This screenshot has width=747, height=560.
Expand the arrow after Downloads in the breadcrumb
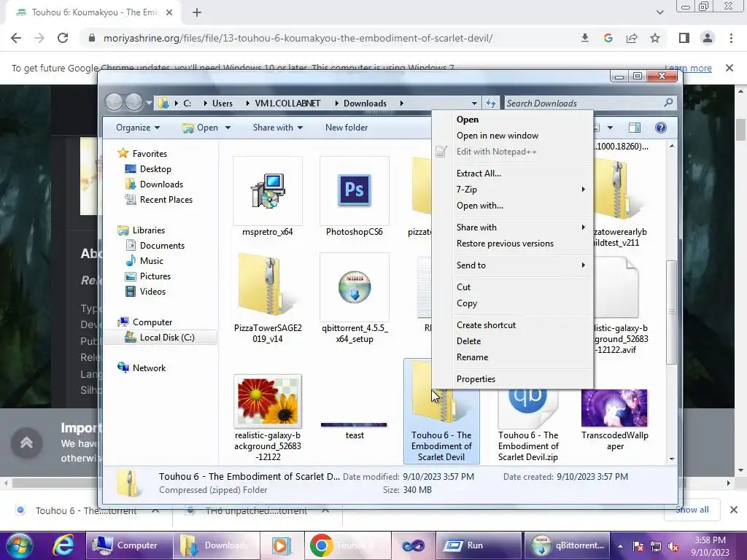[402, 104]
